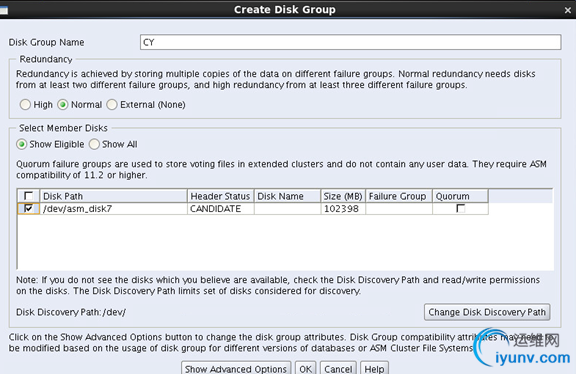Click the Cancel button
Image resolution: width=576 pixels, height=374 pixels.
[x=338, y=368]
